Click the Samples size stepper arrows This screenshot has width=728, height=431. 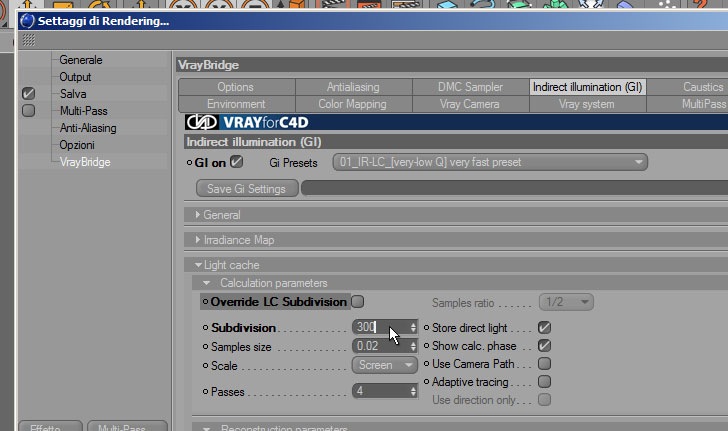pyautogui.click(x=413, y=346)
